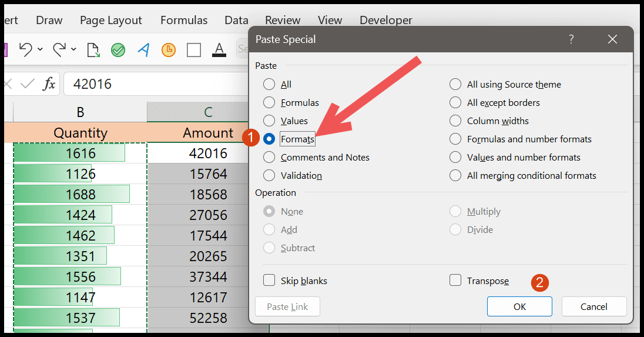Select the Values radio option

(269, 121)
